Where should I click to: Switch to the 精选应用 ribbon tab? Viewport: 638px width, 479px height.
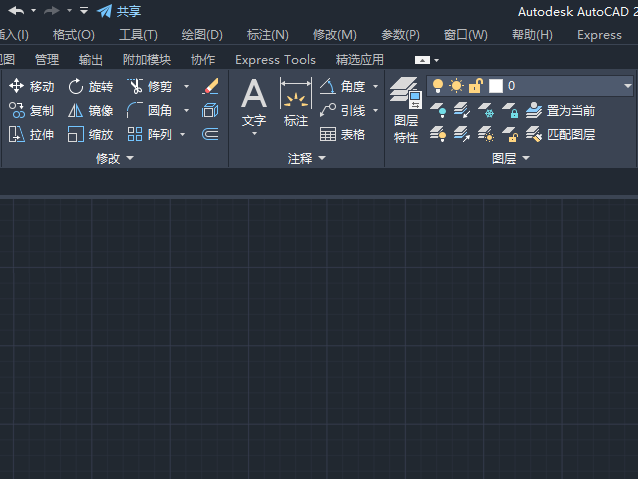click(x=360, y=60)
